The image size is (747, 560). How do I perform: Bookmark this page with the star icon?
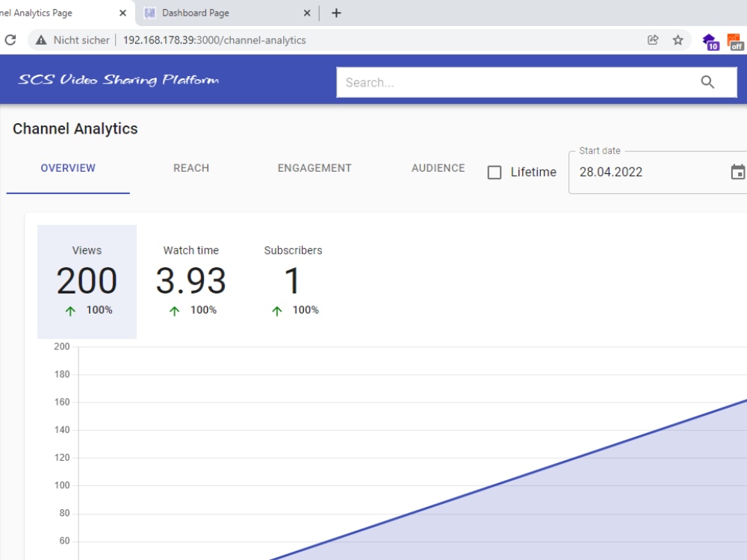pos(678,40)
